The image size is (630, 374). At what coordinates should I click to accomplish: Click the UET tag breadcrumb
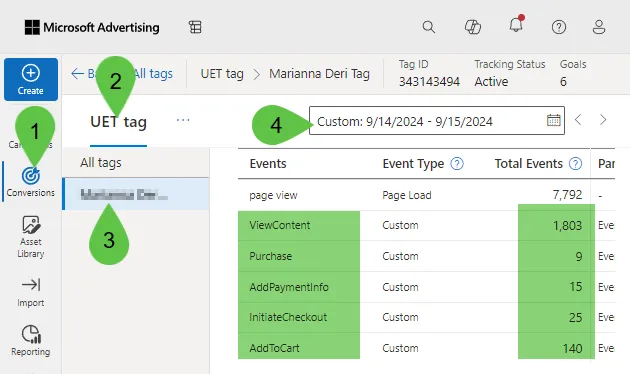coord(222,74)
